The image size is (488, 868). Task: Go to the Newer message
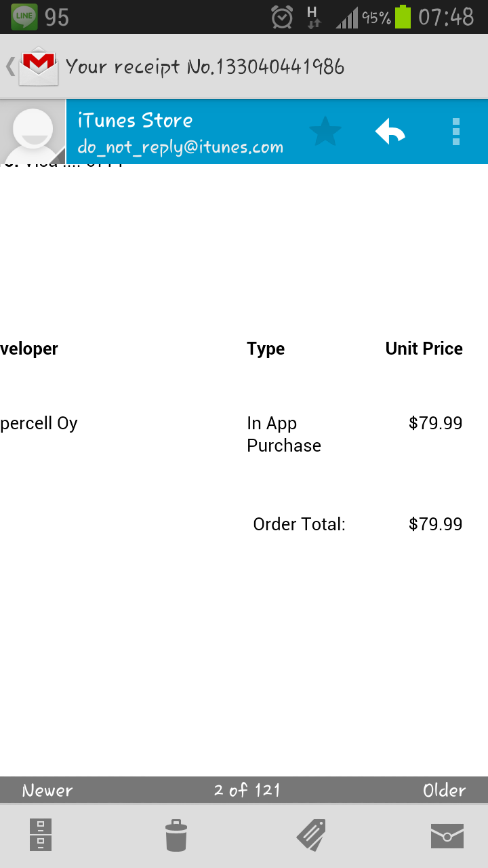pyautogui.click(x=47, y=791)
